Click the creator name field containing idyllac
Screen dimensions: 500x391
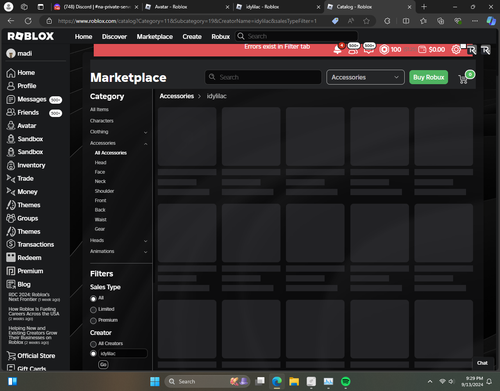(123, 354)
